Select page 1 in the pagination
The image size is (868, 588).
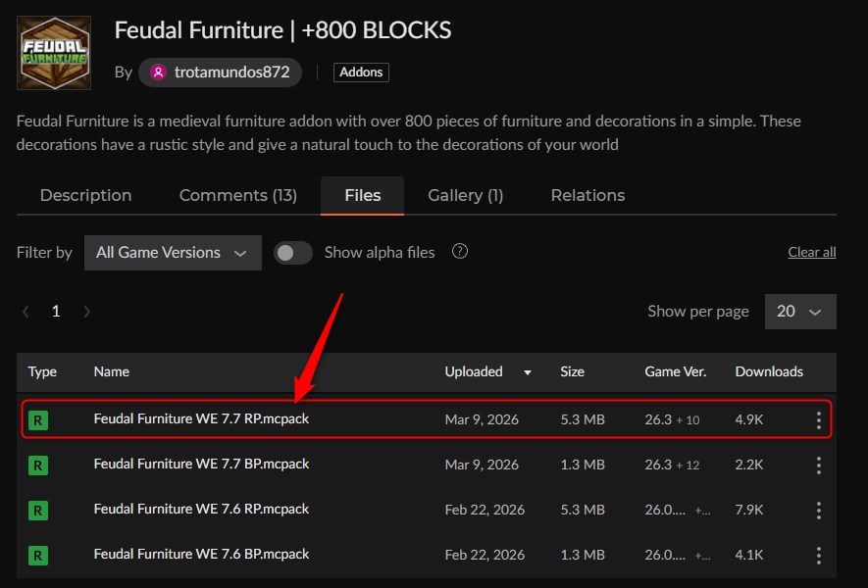click(x=56, y=311)
